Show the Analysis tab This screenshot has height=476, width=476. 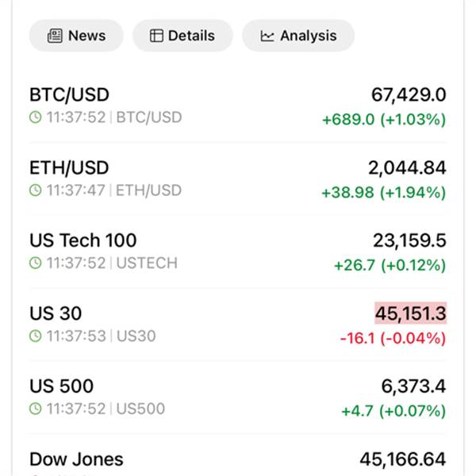coord(297,36)
